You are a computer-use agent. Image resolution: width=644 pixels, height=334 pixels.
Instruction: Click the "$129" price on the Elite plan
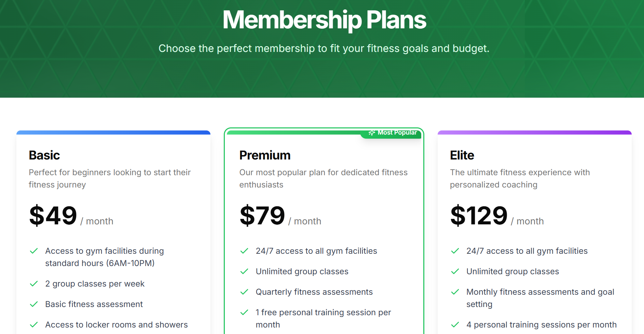point(478,215)
